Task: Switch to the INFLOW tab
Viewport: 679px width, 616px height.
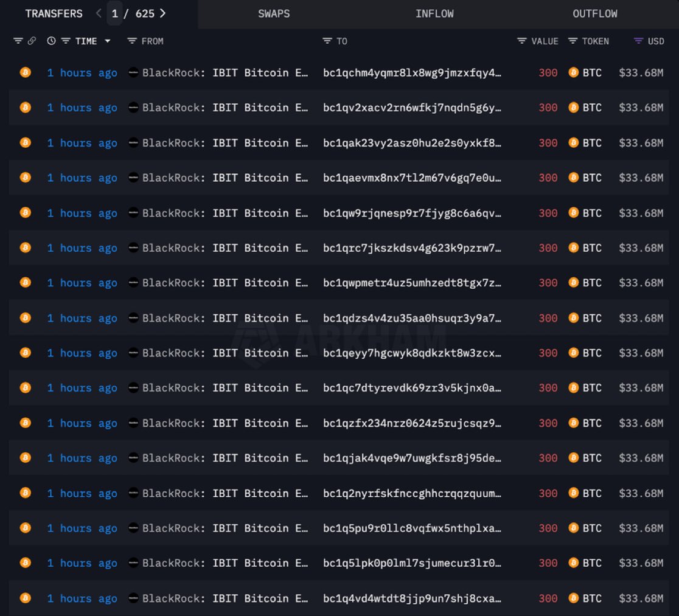Action: [x=434, y=13]
